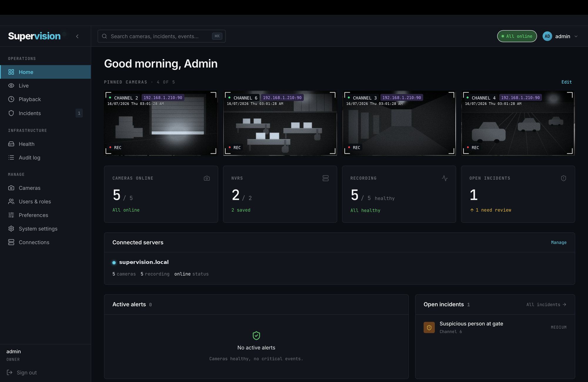Open the admin account dropdown arrow
588x382 pixels.
(576, 36)
